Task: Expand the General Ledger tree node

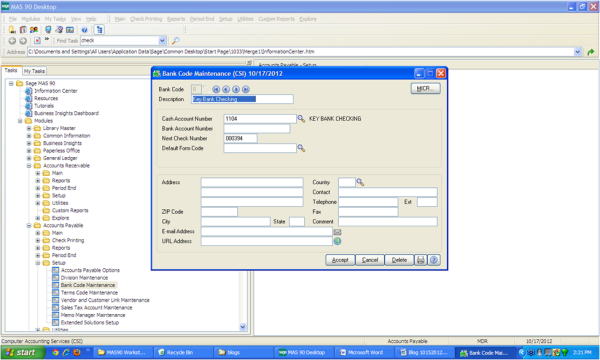Action: [29, 158]
